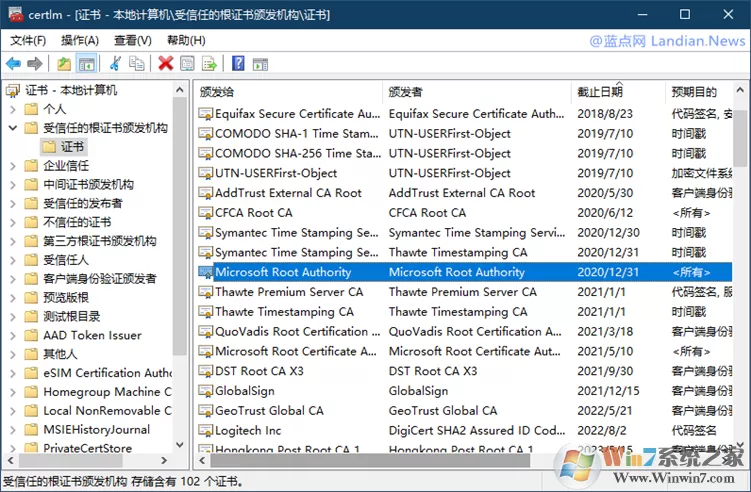Image resolution: width=751 pixels, height=492 pixels.
Task: Click the Cut scissors toolbar icon
Action: 115,63
